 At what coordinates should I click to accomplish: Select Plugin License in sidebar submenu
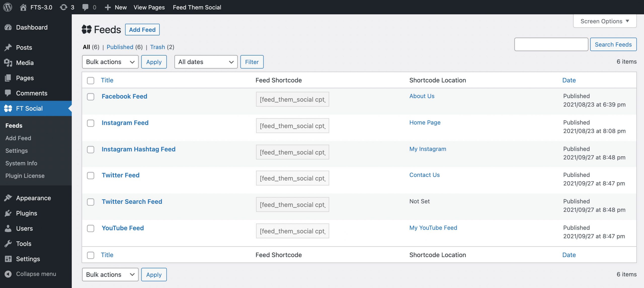[x=25, y=176]
